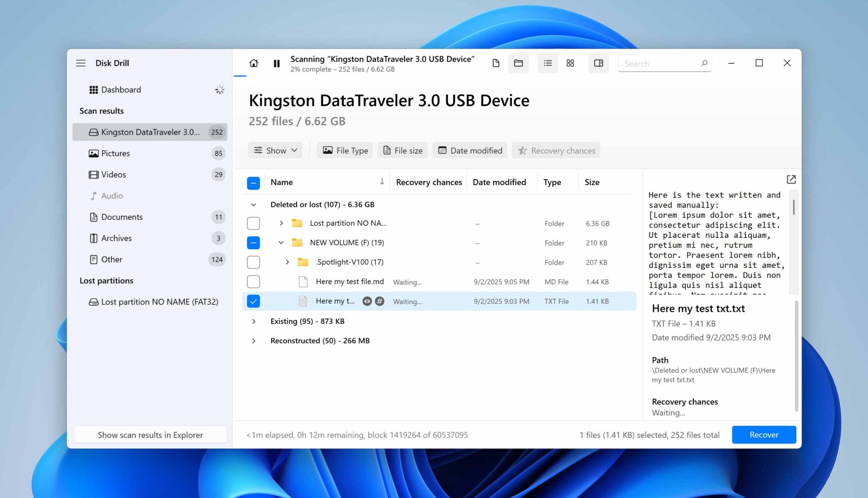Open the hamburger menu next to Disk Drill

tap(81, 63)
